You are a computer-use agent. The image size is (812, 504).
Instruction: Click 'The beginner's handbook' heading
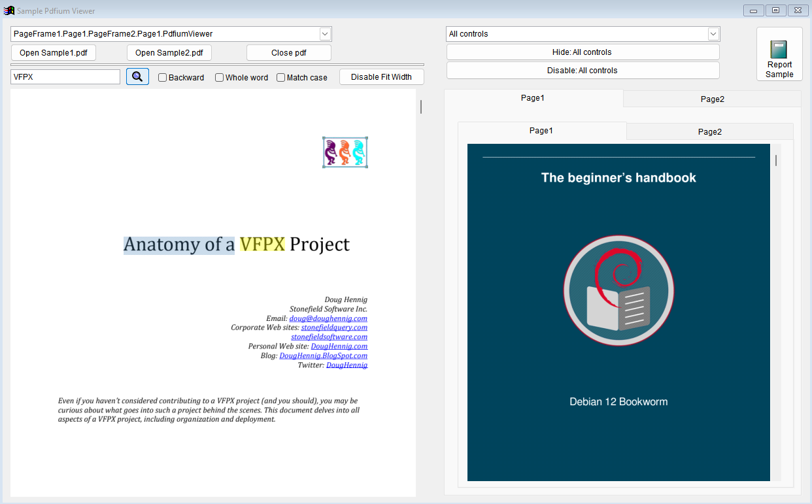[x=618, y=178]
